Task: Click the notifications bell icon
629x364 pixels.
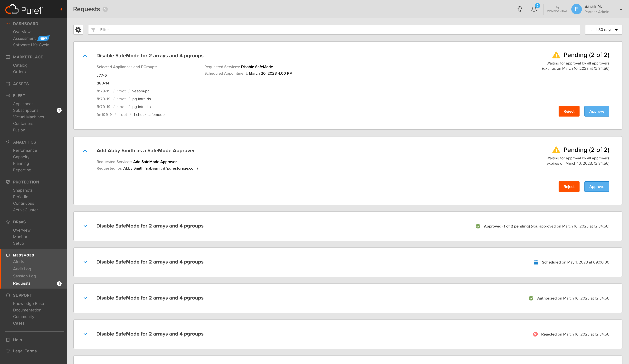Action: point(534,9)
